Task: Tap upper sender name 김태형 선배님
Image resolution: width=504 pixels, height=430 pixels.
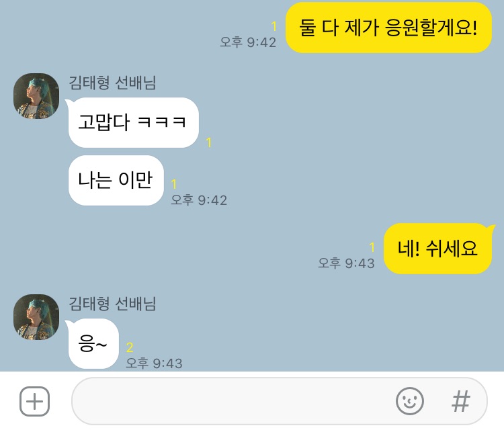Action: point(112,83)
